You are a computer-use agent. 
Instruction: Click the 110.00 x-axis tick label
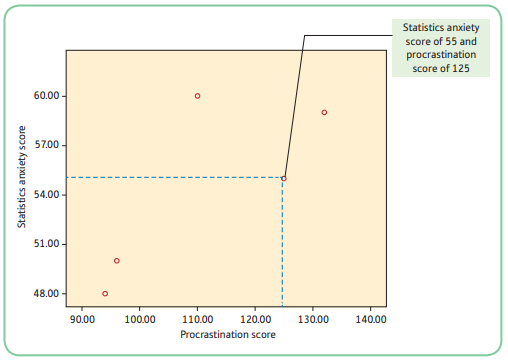coord(198,319)
